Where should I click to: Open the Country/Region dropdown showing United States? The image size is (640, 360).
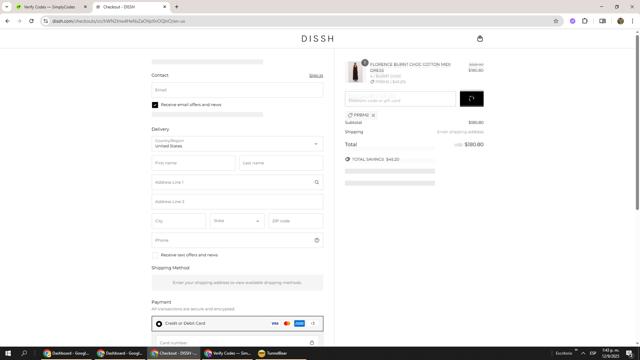click(237, 144)
